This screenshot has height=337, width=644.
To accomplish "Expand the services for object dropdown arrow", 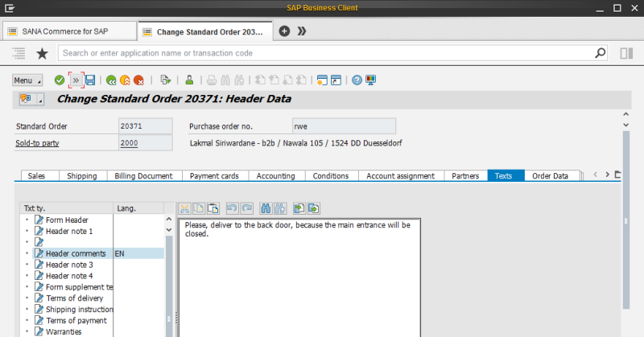I will tap(39, 100).
